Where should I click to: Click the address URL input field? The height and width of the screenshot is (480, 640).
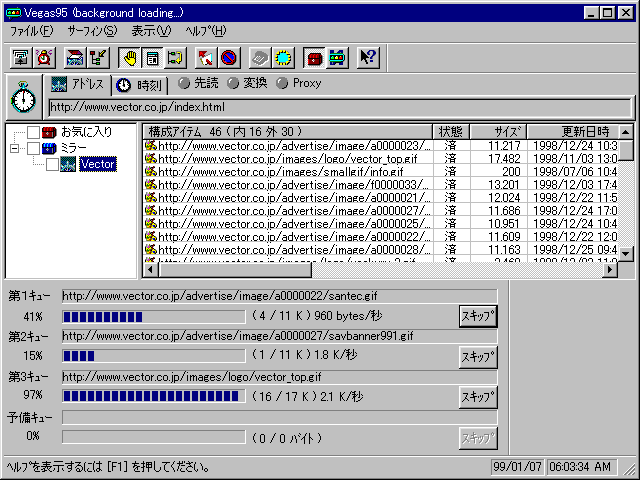pos(340,108)
